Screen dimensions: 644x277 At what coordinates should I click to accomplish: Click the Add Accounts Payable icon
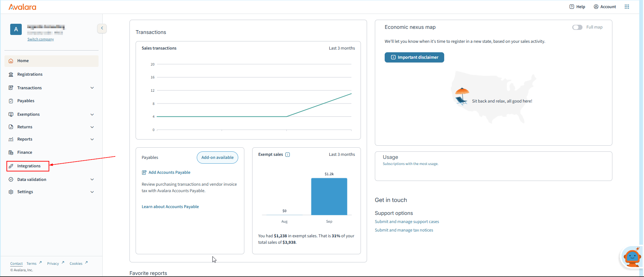click(144, 172)
